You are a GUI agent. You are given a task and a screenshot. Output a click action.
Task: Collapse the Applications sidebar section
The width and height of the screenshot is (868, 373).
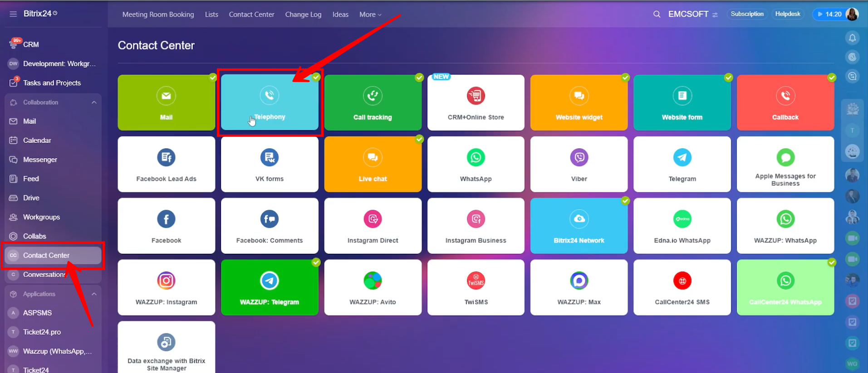[94, 294]
